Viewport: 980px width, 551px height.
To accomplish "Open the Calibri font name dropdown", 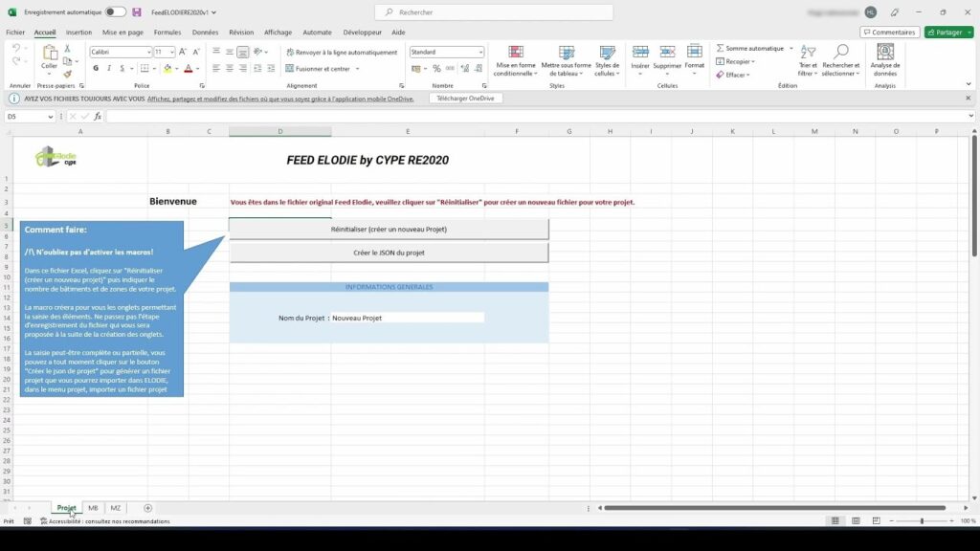I will tap(146, 53).
